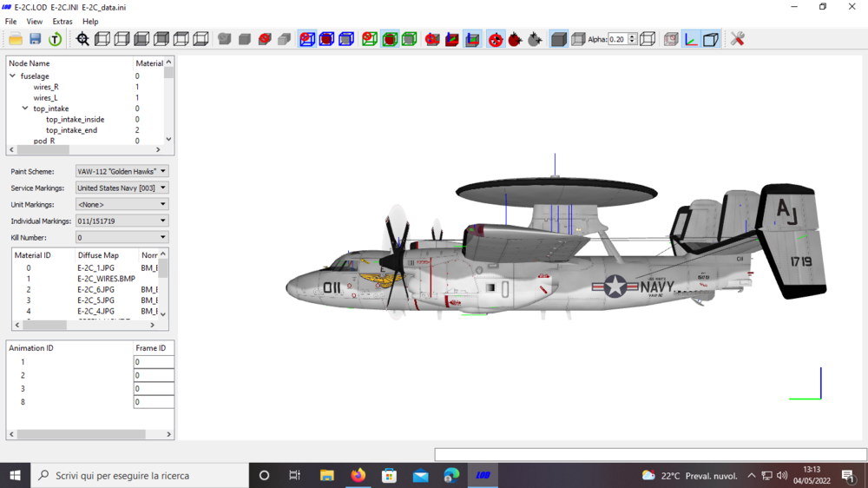Viewport: 868px width, 488px height.
Task: Toggle blue wireframe cube with prohibition sign
Action: click(x=306, y=39)
